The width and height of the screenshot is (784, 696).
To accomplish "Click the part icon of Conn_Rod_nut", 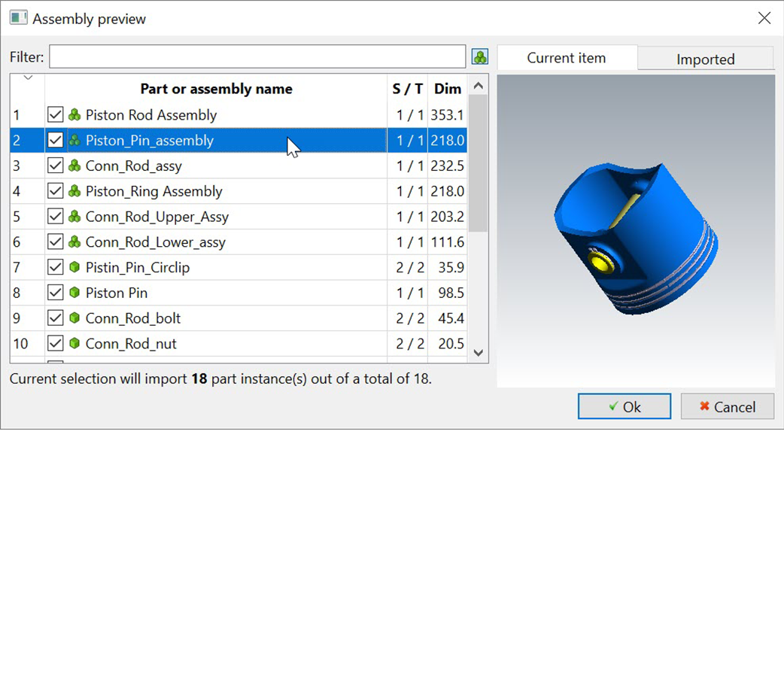I will click(74, 344).
